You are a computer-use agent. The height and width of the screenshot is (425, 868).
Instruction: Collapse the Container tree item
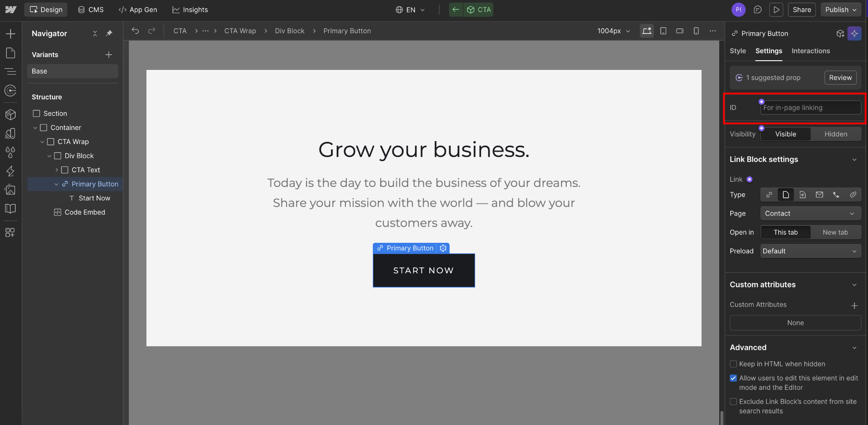point(35,128)
